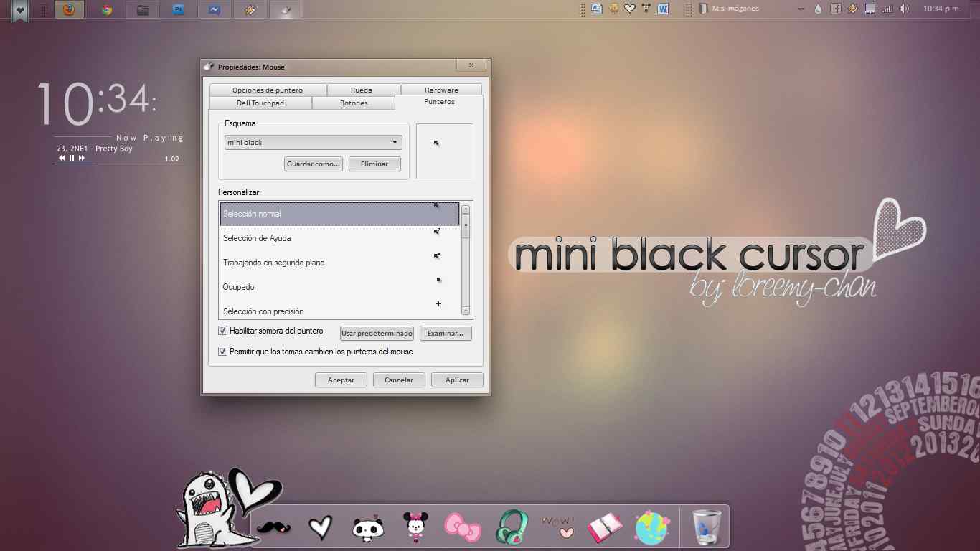Click the pointer list scrollbar thumb

coord(466,226)
